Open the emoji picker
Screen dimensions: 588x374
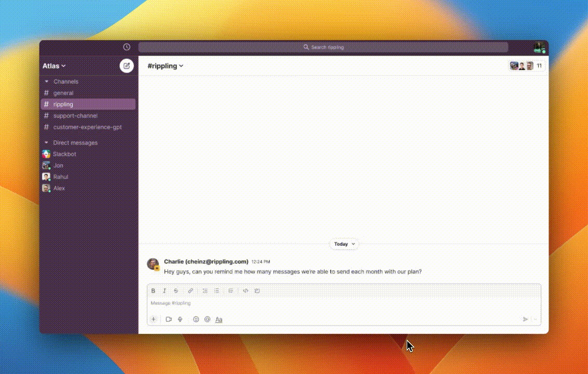tap(196, 319)
